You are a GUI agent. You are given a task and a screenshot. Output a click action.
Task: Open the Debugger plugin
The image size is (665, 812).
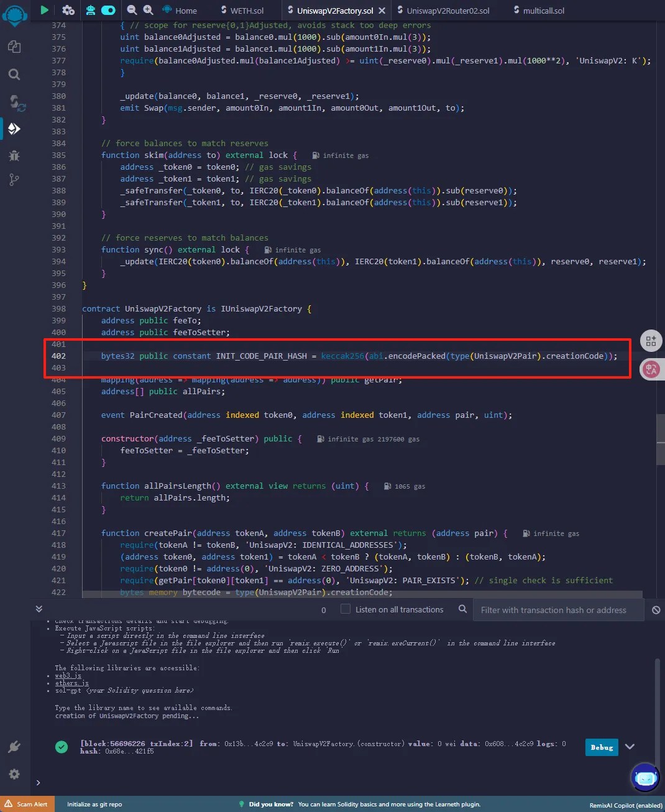coord(14,155)
